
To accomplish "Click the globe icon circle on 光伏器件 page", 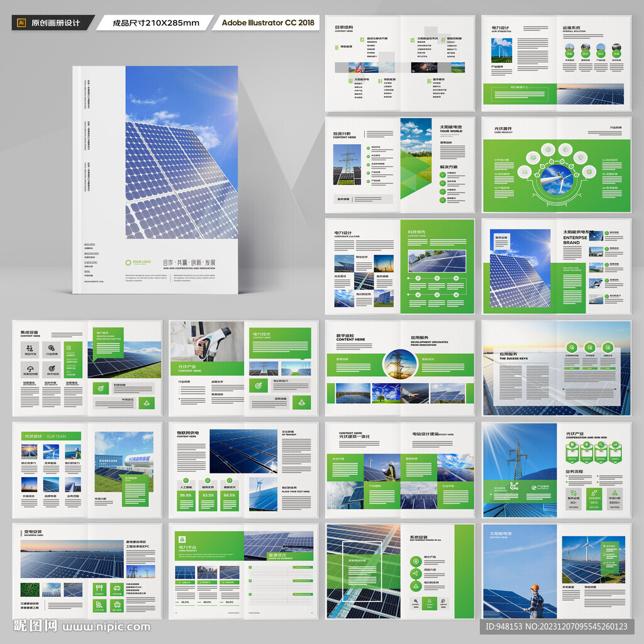I will 589,171.
